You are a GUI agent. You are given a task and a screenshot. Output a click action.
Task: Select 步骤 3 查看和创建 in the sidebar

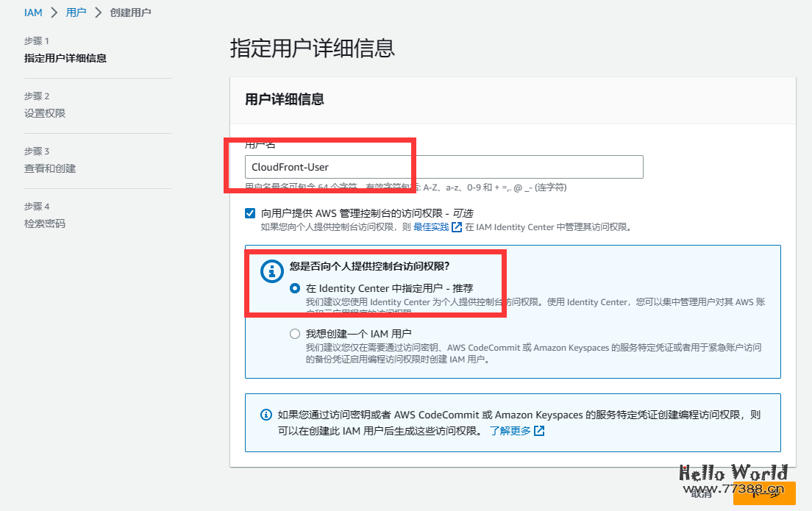click(x=46, y=160)
